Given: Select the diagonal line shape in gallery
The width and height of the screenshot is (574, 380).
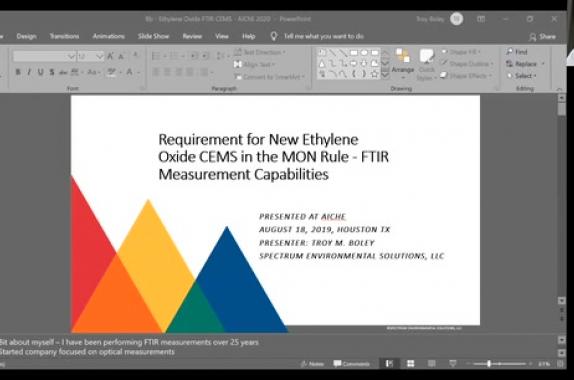Looking at the screenshot, I should tap(332, 53).
